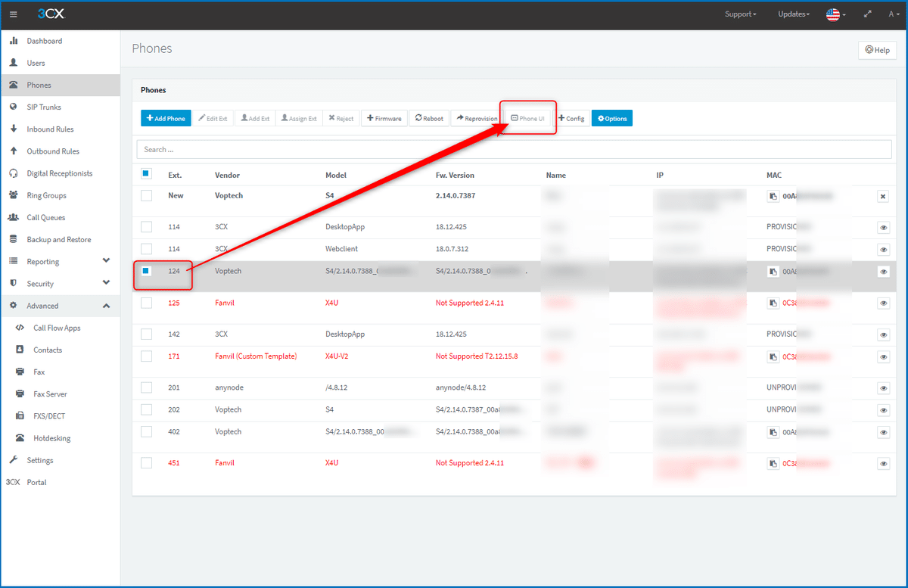Viewport: 908px width, 588px height.
Task: Click the Firmware button
Action: point(384,118)
